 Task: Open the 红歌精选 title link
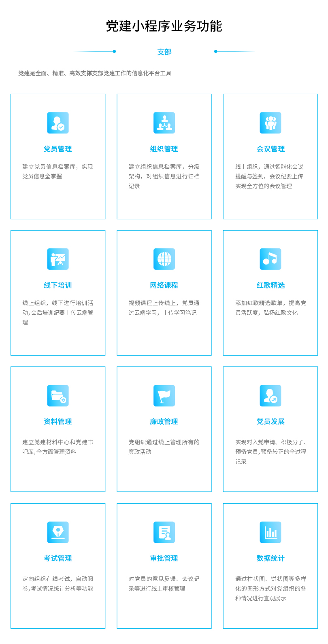click(270, 285)
